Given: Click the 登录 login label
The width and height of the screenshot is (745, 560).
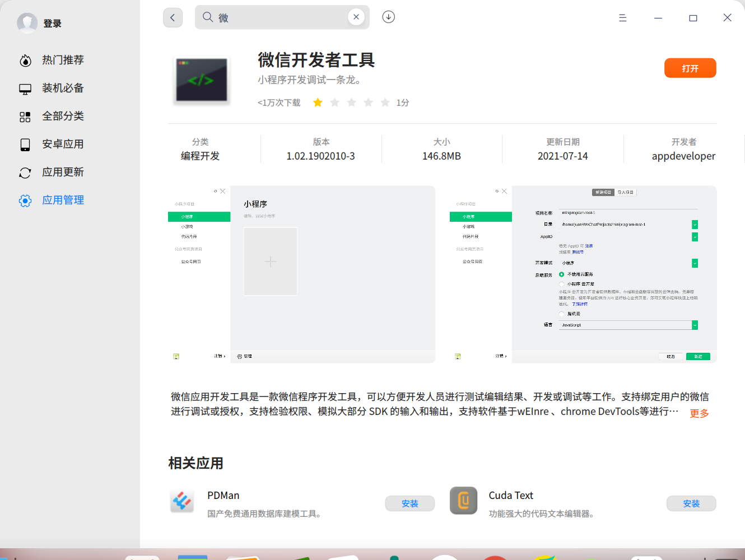Looking at the screenshot, I should tap(53, 24).
